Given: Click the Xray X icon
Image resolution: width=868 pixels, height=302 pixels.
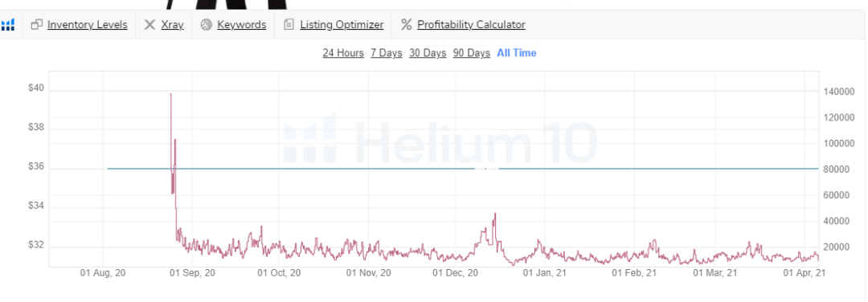Looking at the screenshot, I should pyautogui.click(x=149, y=25).
